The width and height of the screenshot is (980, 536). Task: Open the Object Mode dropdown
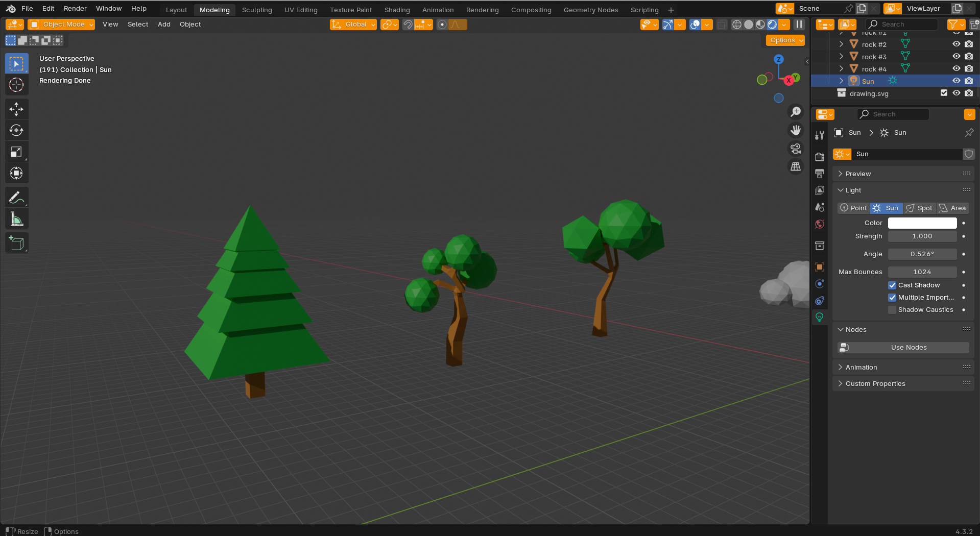61,25
